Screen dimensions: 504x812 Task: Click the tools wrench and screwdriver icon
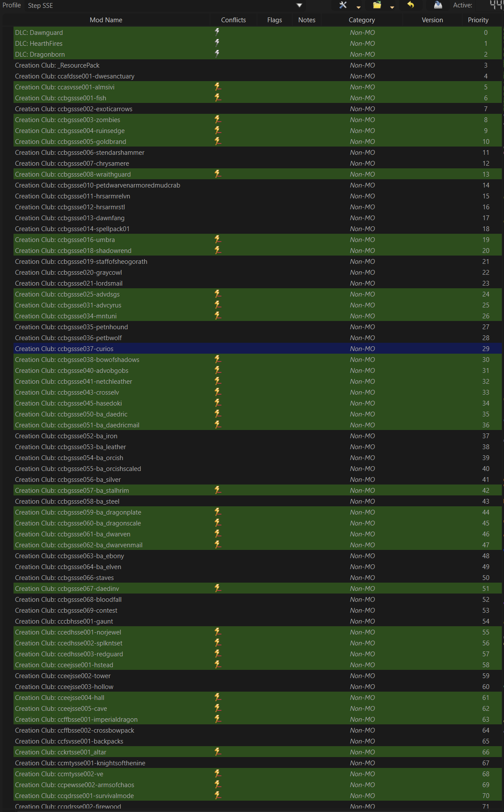[343, 5]
